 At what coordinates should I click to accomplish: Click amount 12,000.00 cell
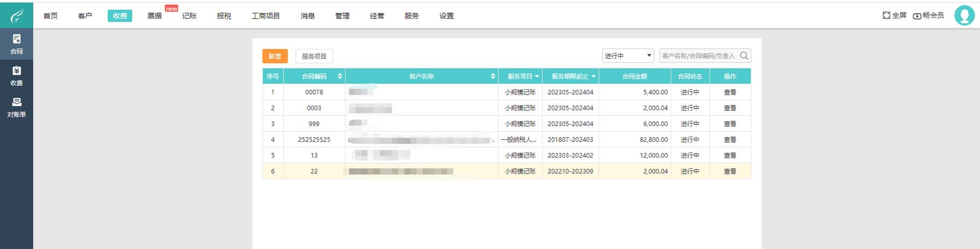click(x=635, y=155)
